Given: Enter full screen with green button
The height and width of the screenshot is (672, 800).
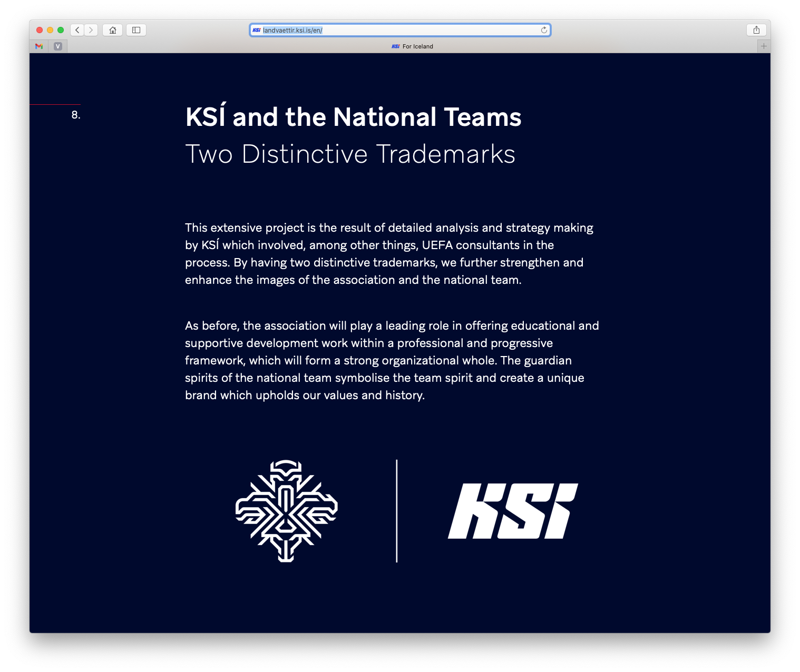Looking at the screenshot, I should pos(61,30).
